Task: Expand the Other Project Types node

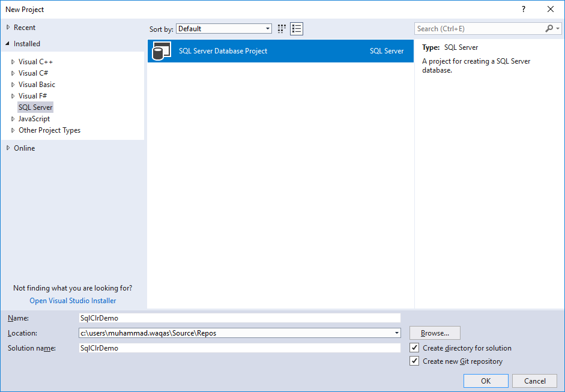Action: pos(13,130)
